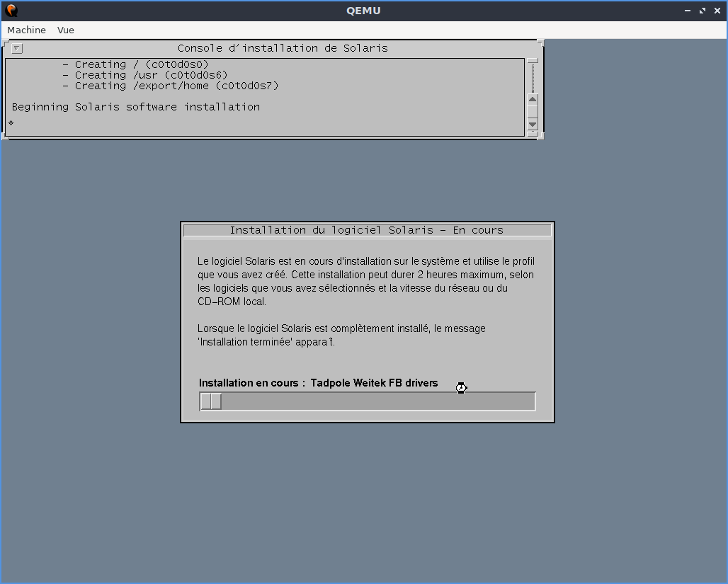Screen dimensions: 728x584
Task: Click the QEMU title text
Action: coord(363,11)
